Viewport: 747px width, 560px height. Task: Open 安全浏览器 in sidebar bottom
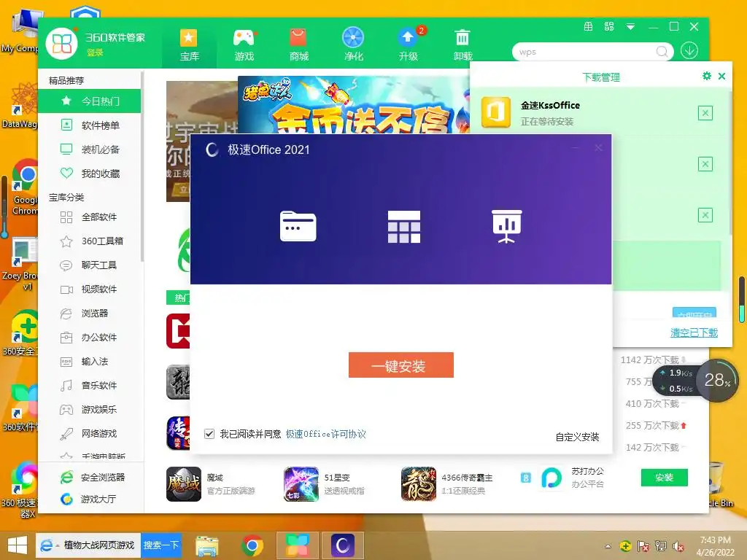(93, 477)
